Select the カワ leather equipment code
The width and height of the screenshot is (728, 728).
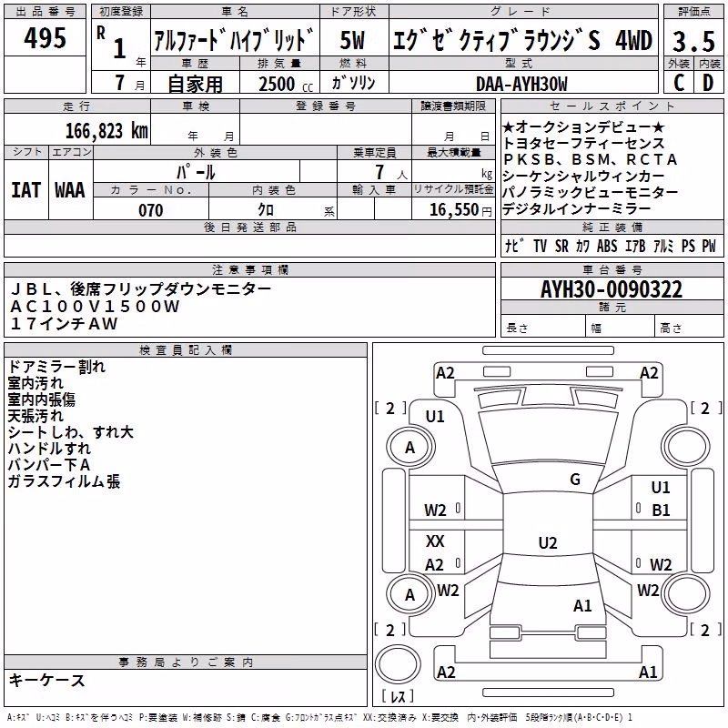tap(582, 246)
